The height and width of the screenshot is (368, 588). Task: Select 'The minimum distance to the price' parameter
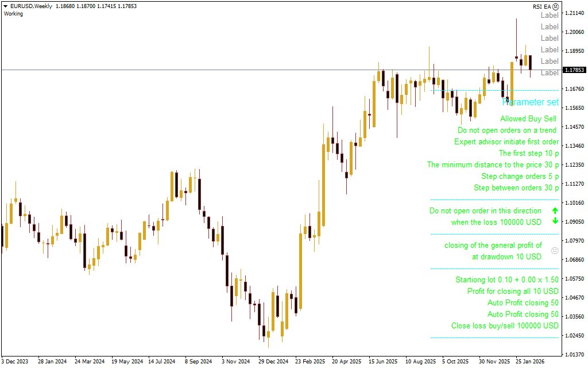493,165
